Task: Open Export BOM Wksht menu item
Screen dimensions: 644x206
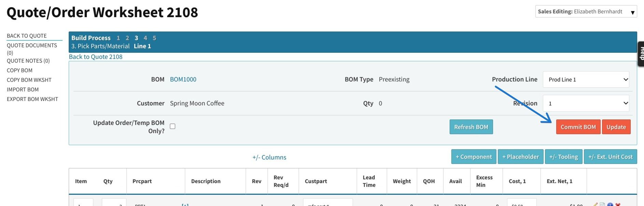Action: pos(32,99)
